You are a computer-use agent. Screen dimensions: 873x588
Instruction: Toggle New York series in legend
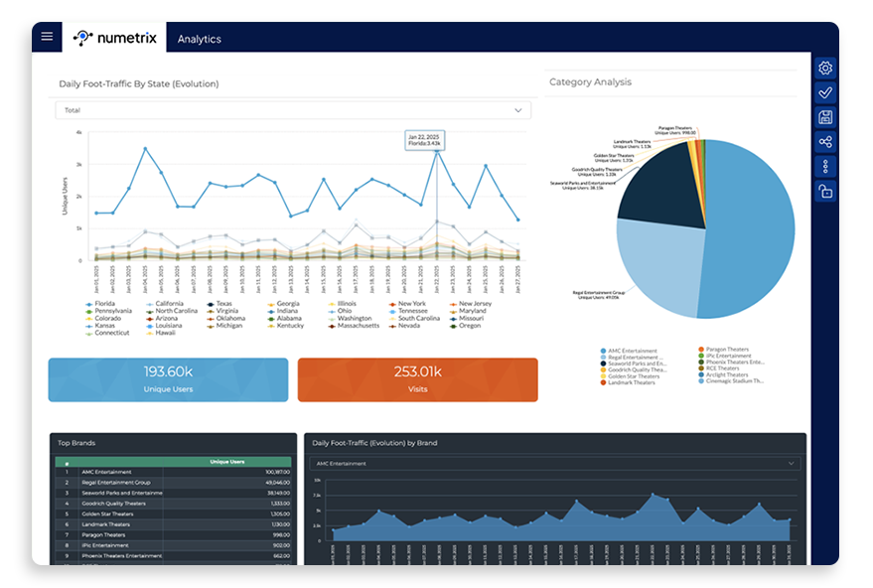407,304
